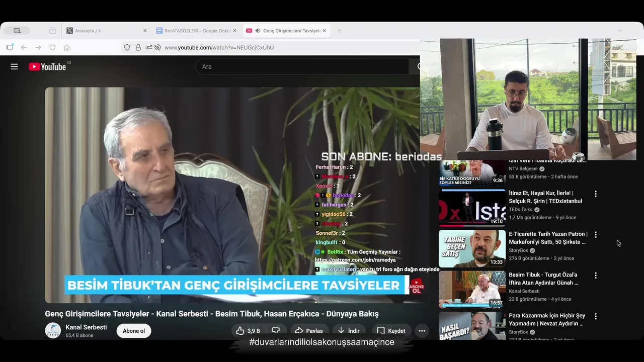Viewport: 644px width, 362px height.
Task: Open the 'İtiraz Et, Hayal Kur, İlerle!' thumbnail
Action: 472,207
